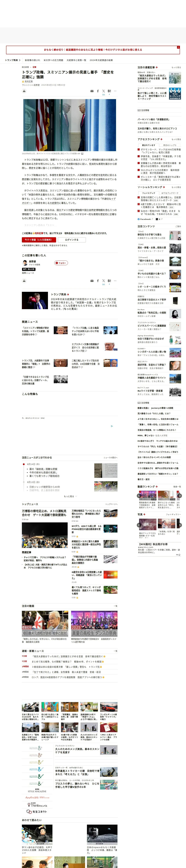Open the Think キャンパス logo link
This screenshot has width=186, height=868.
(x=37, y=805)
